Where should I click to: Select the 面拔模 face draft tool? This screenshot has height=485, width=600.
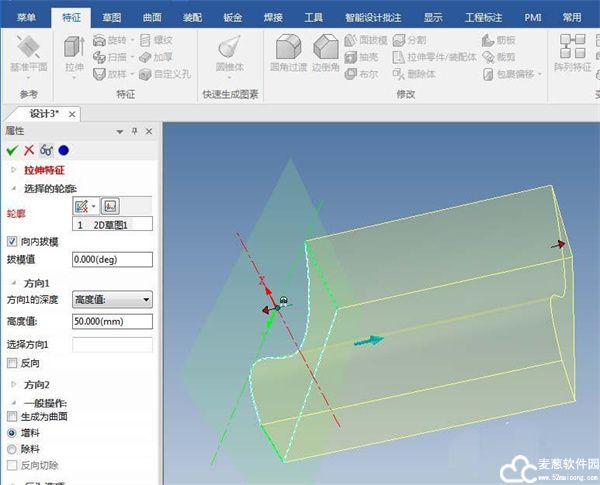366,40
